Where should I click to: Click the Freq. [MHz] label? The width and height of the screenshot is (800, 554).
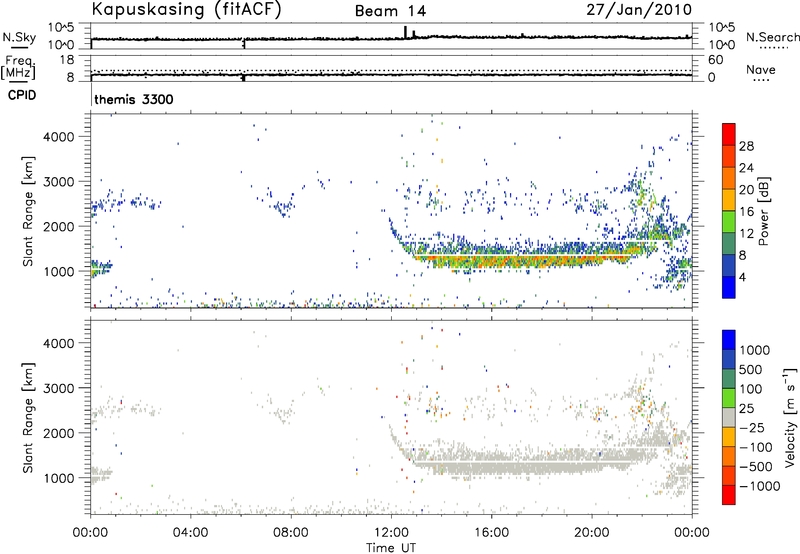click(19, 68)
